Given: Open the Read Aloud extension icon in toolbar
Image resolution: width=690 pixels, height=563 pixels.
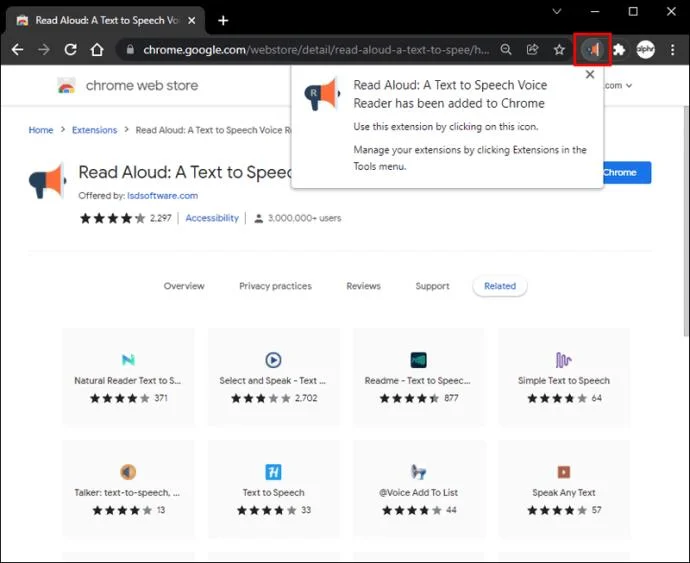Looking at the screenshot, I should 592,49.
